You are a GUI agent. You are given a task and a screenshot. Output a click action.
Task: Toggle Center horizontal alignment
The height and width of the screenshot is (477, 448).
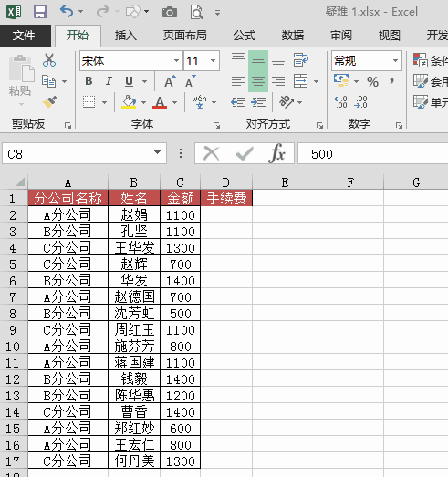[x=258, y=81]
